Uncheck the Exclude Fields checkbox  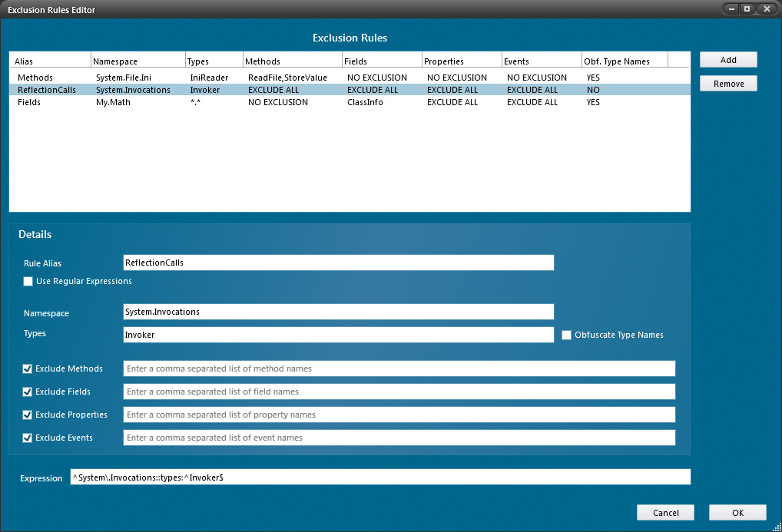[28, 392]
